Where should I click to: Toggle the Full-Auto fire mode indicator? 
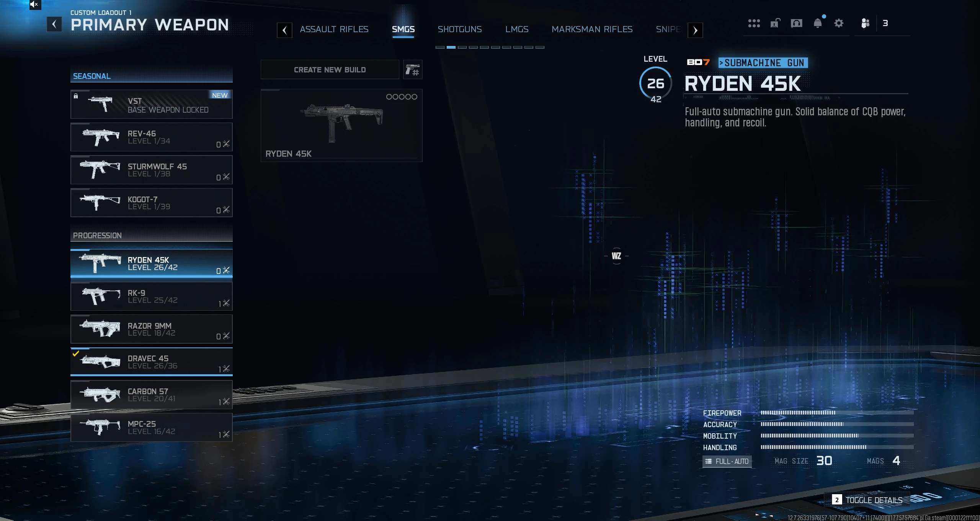click(x=727, y=461)
